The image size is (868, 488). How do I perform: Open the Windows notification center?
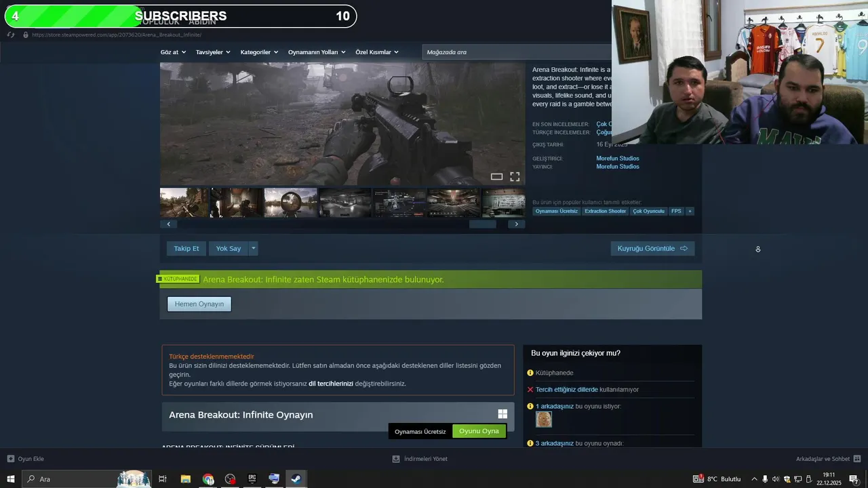point(854,479)
